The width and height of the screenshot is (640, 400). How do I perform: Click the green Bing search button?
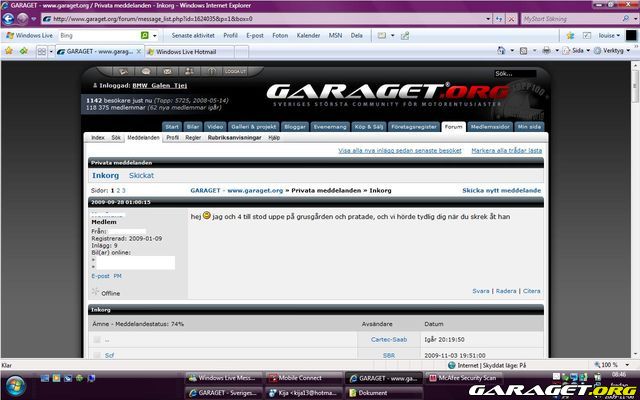coord(144,36)
